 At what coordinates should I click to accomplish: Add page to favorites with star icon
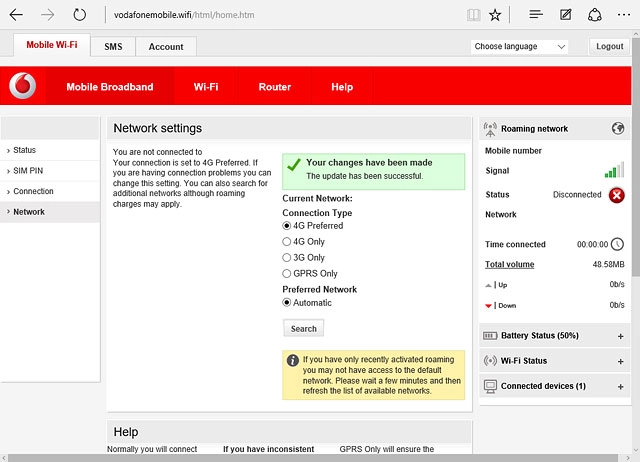(495, 15)
